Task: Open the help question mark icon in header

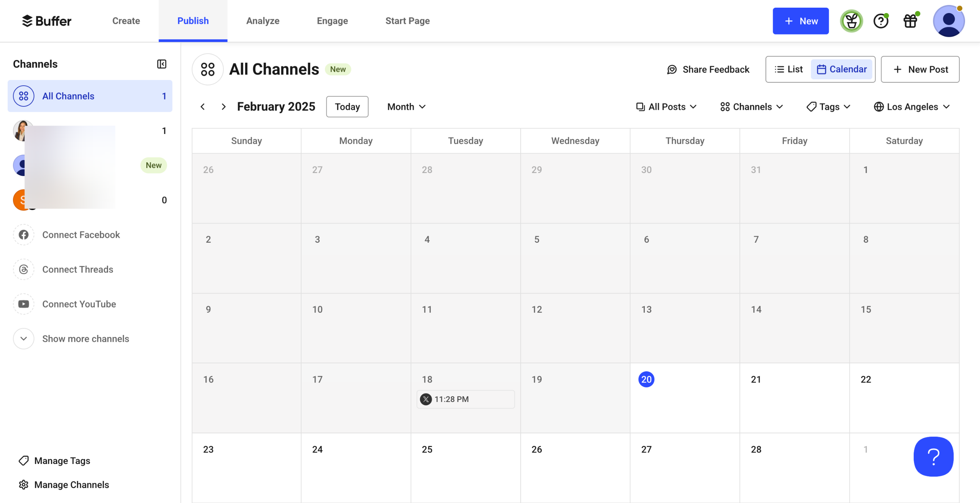Action: tap(880, 21)
